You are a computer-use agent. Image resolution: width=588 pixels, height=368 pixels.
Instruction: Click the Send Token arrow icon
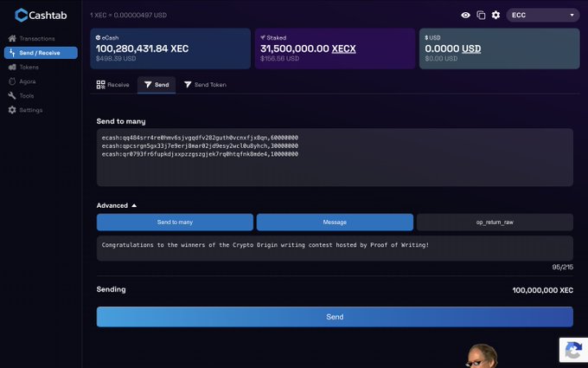point(188,85)
